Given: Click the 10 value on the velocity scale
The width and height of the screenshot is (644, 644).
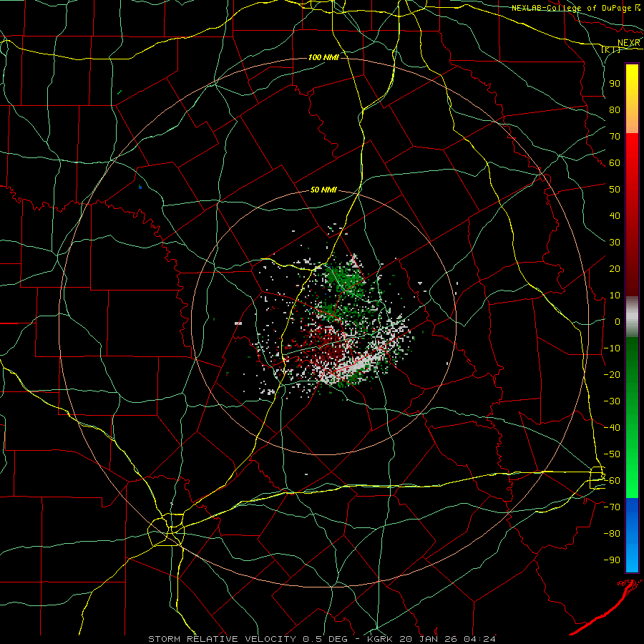Looking at the screenshot, I should [x=615, y=296].
